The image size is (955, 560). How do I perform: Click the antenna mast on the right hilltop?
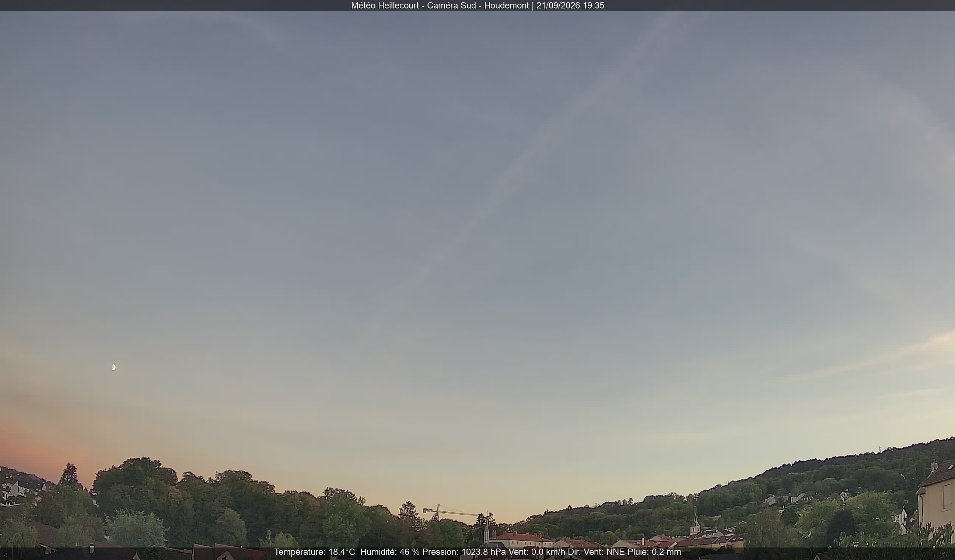tap(879, 449)
